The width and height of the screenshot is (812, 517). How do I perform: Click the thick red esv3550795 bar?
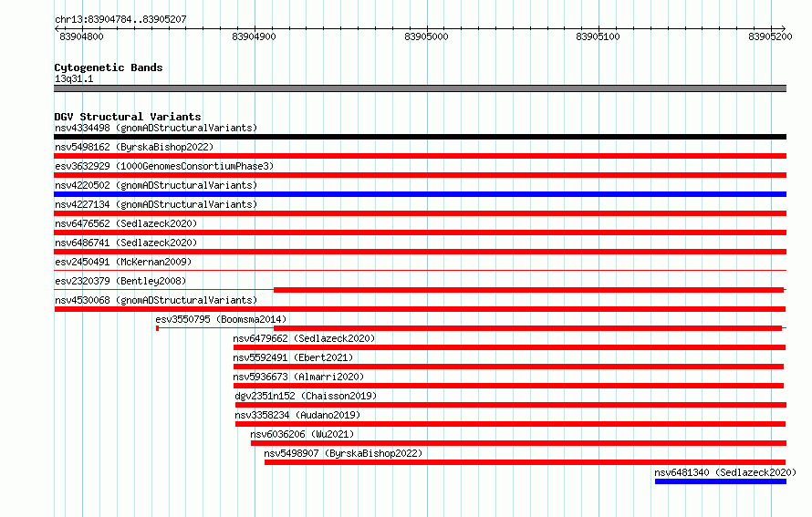coord(527,328)
